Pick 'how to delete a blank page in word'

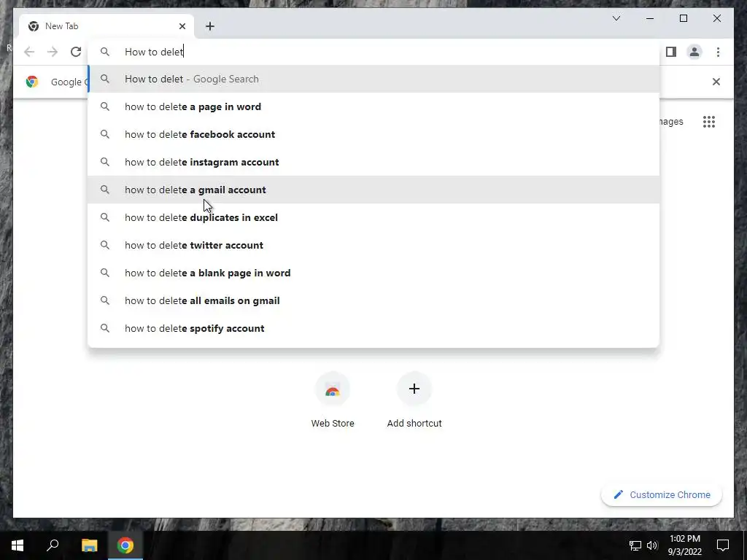coord(373,273)
